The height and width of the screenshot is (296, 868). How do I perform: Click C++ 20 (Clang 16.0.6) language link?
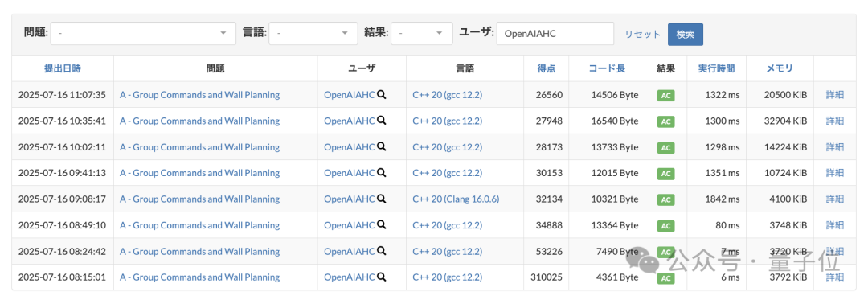[457, 199]
